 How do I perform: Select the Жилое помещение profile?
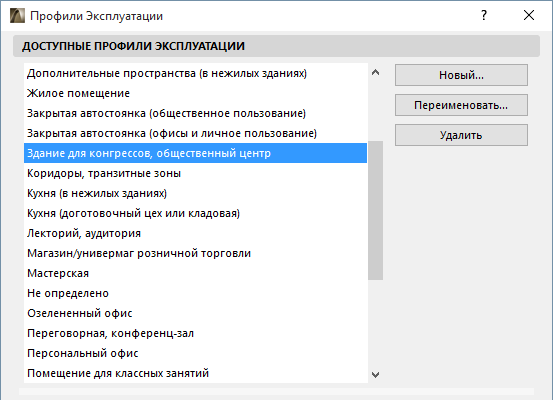[195, 93]
